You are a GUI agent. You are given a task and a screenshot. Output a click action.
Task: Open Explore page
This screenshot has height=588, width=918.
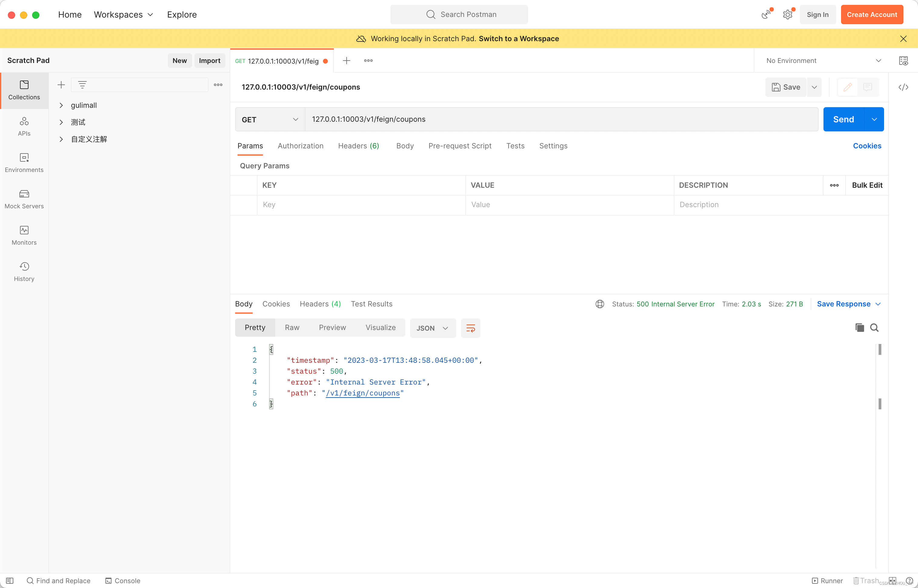182,15
